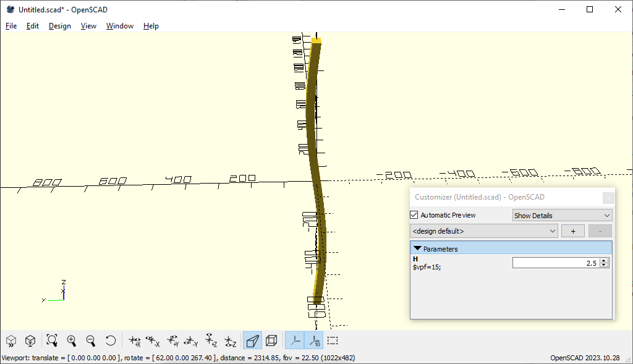The height and width of the screenshot is (364, 633).
Task: Click the Preview render icon
Action: (x=11, y=341)
